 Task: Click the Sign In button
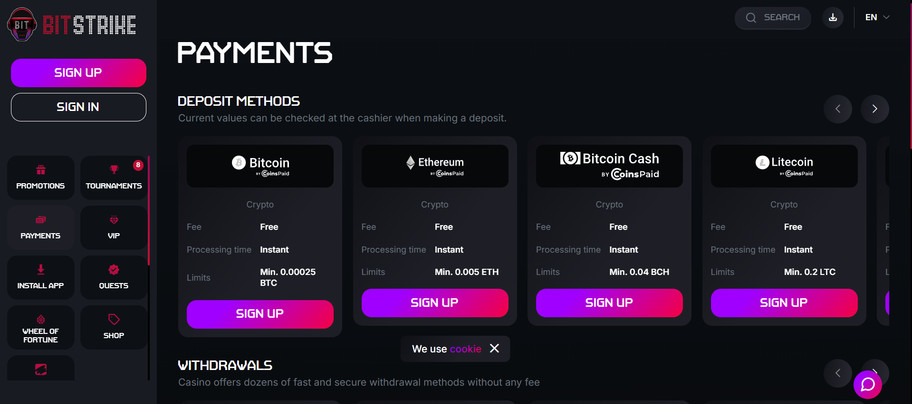pyautogui.click(x=78, y=107)
